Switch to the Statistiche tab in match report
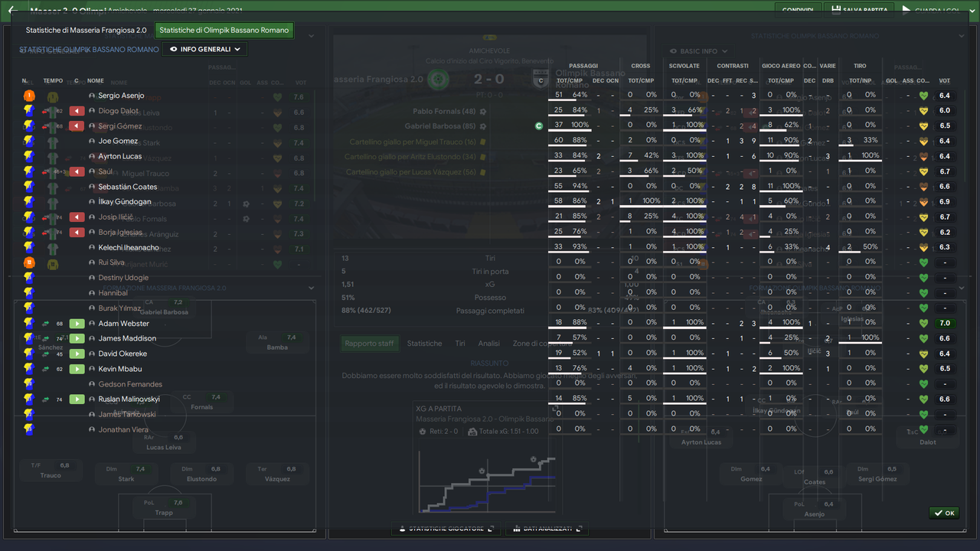 pos(424,344)
